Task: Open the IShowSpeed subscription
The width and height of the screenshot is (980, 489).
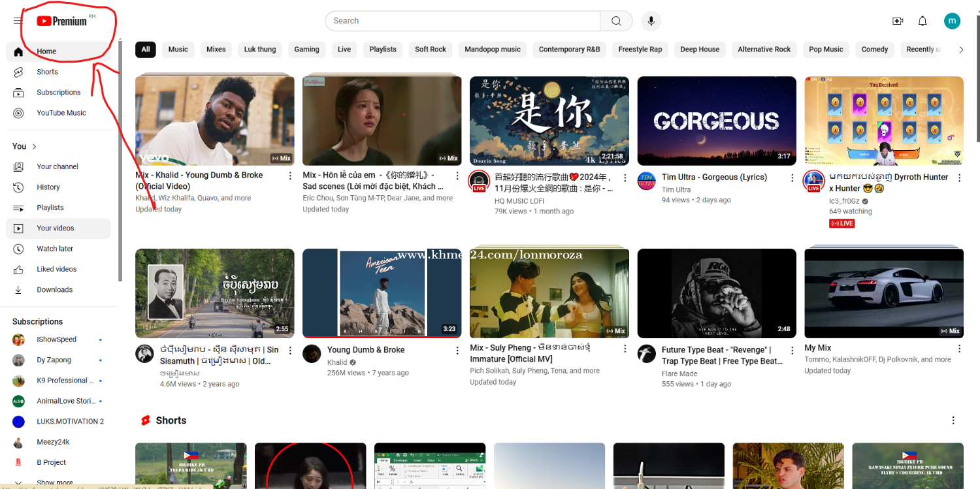Action: [58, 339]
